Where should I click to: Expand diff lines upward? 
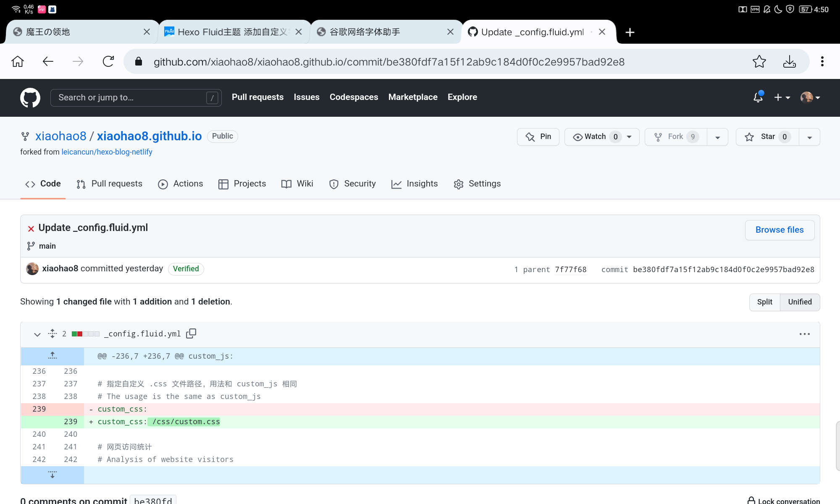pyautogui.click(x=52, y=356)
